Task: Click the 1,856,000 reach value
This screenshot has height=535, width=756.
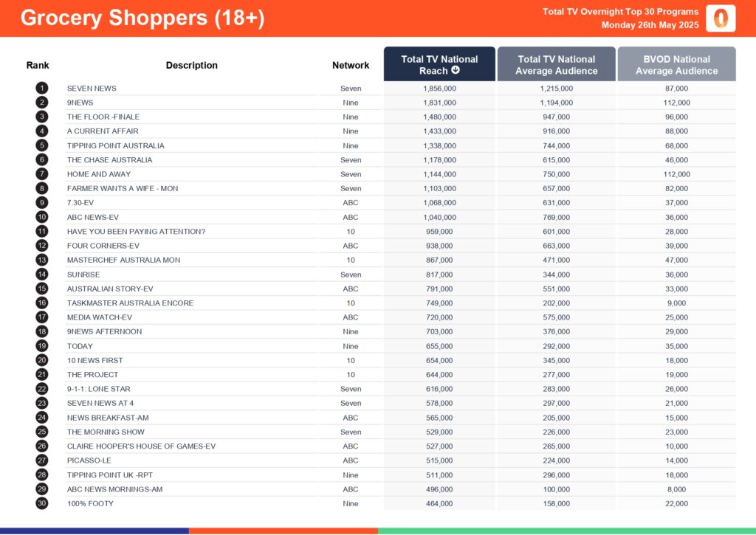Action: point(439,89)
